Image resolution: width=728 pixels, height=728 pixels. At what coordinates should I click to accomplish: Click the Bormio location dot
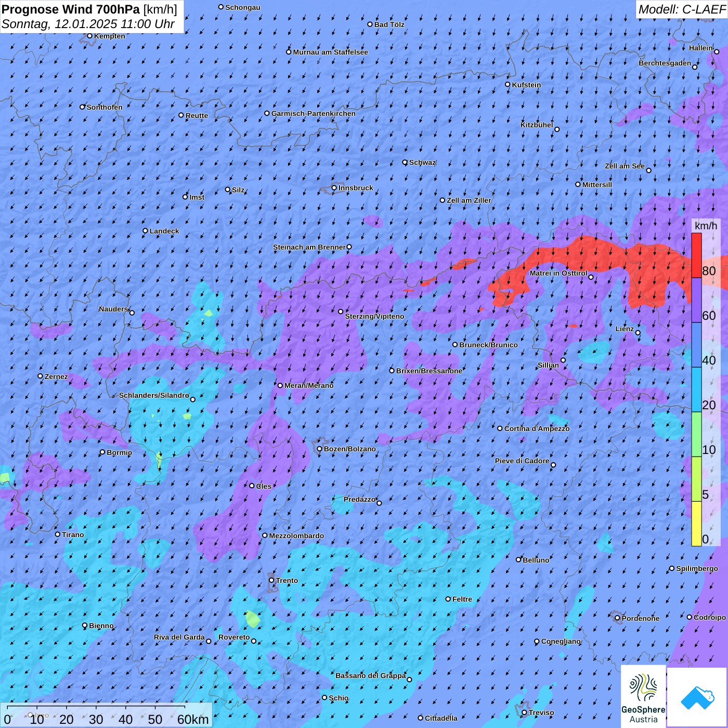pyautogui.click(x=102, y=452)
